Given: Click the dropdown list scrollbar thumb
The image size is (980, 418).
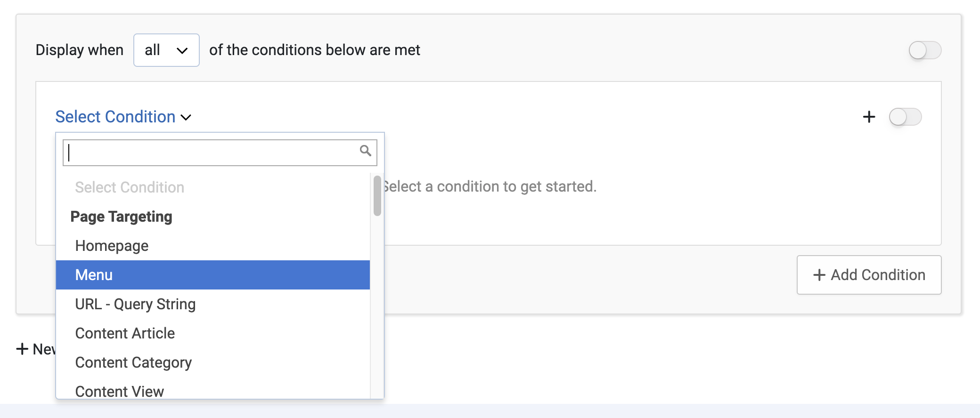Looking at the screenshot, I should pos(377,195).
